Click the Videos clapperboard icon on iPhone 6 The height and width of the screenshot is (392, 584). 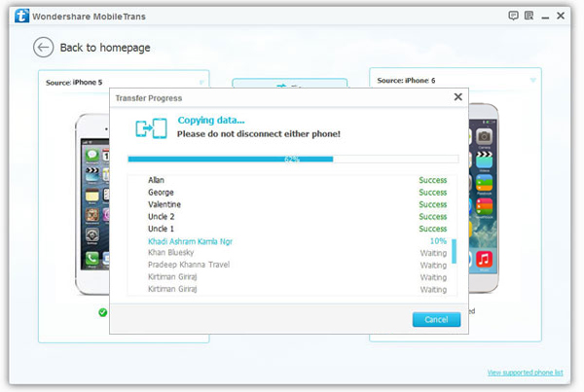[x=484, y=160]
